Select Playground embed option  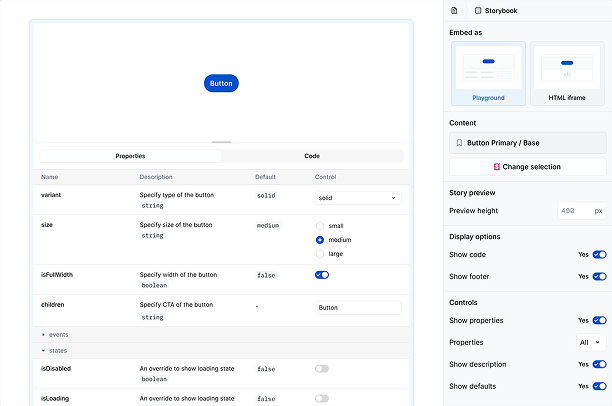pos(488,73)
